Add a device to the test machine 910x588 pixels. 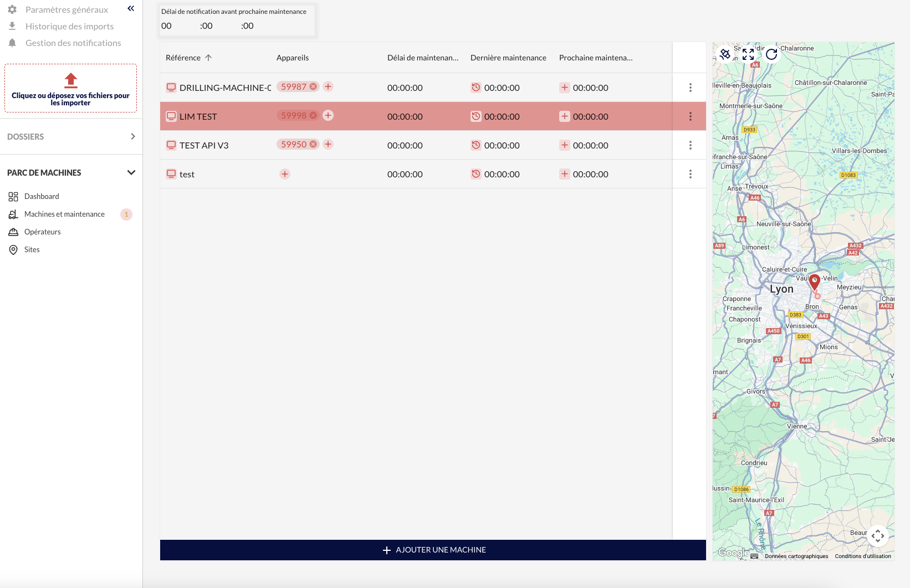coord(285,174)
